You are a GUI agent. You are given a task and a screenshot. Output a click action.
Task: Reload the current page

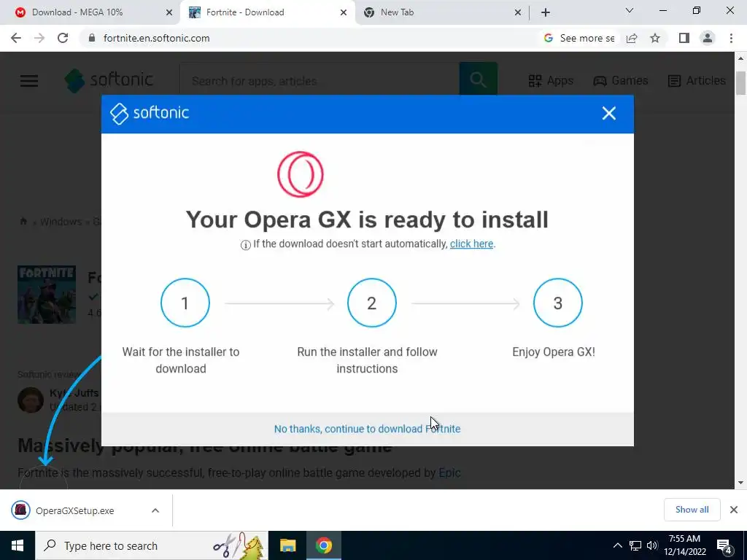point(63,38)
